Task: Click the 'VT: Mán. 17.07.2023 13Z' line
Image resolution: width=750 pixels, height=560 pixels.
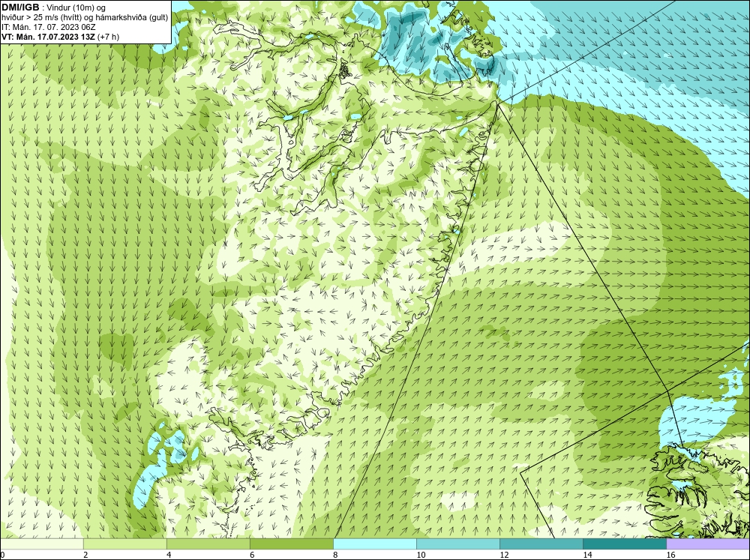Action: (x=48, y=37)
